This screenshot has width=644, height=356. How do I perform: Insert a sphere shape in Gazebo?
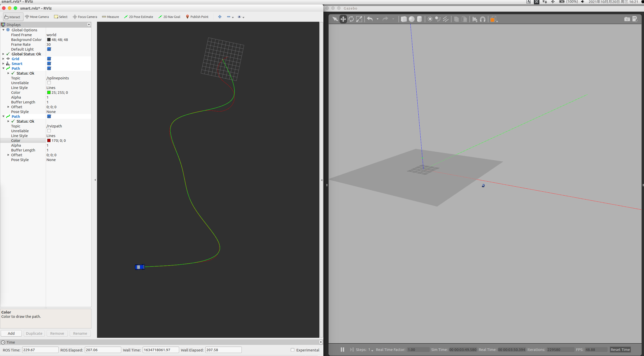412,19
